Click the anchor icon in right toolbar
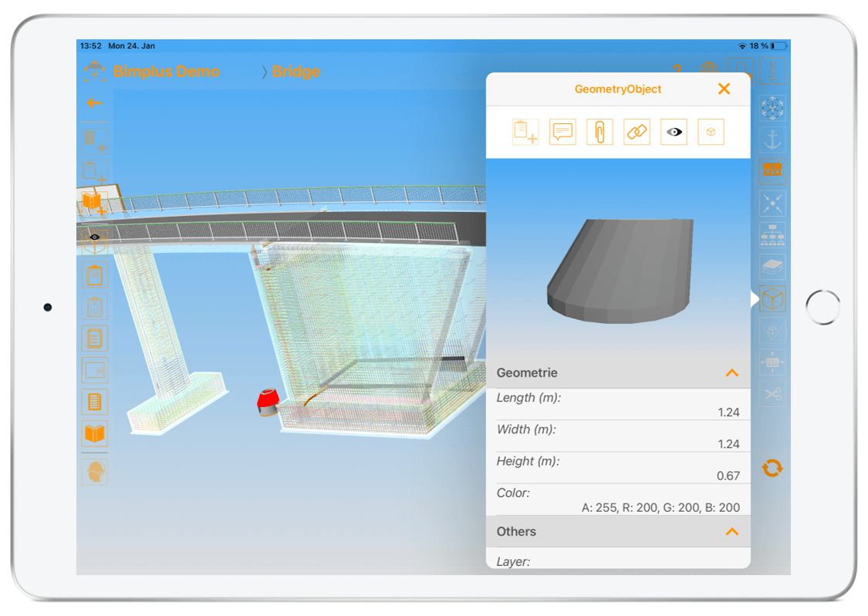The image size is (868, 616). 772,140
